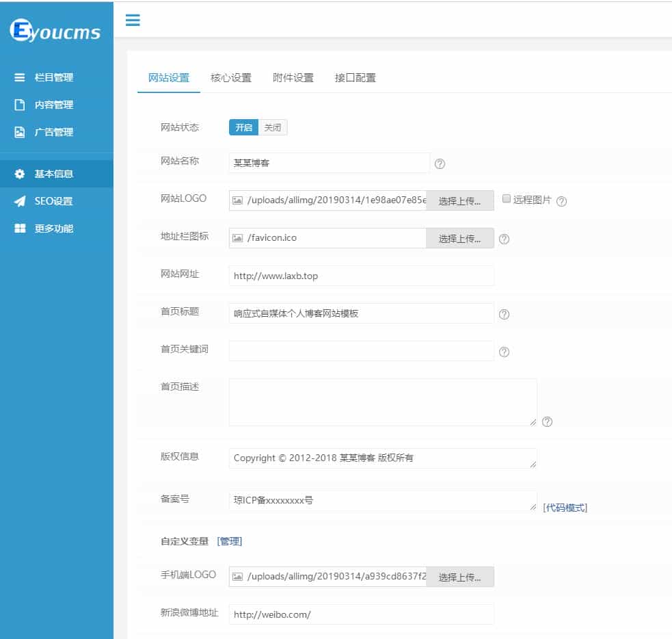Click the SEO设置 paper plane icon
Image resolution: width=672 pixels, height=639 pixels.
[19, 201]
